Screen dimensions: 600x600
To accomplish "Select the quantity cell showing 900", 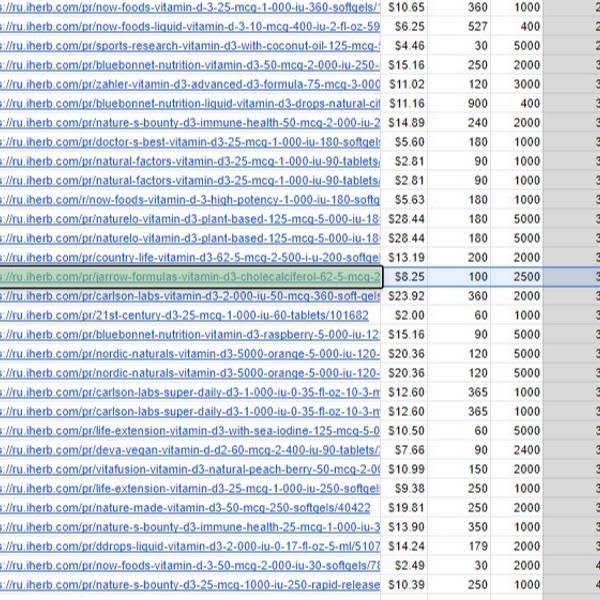I will coord(459,103).
